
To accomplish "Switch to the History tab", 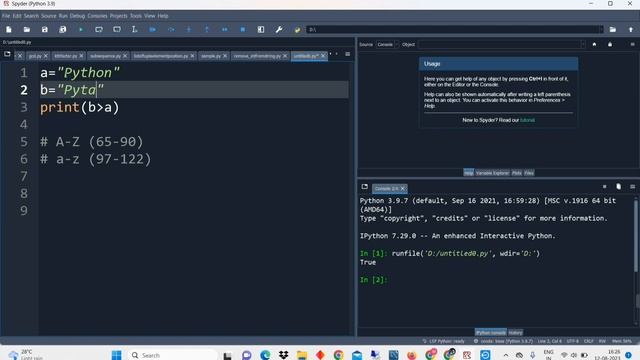I will pos(516,333).
